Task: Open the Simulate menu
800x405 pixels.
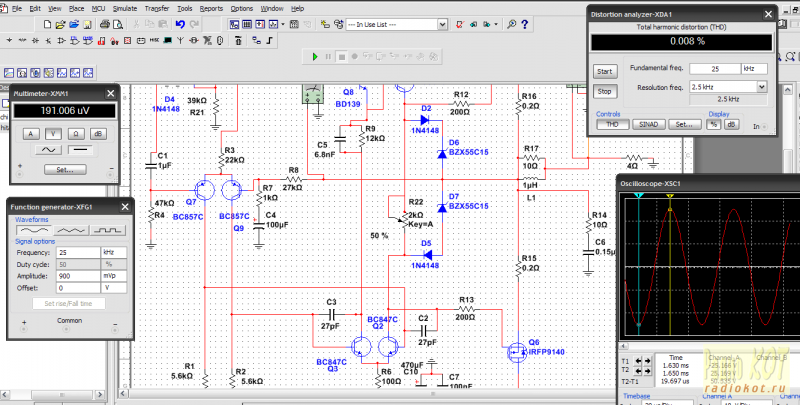Action: (125, 7)
